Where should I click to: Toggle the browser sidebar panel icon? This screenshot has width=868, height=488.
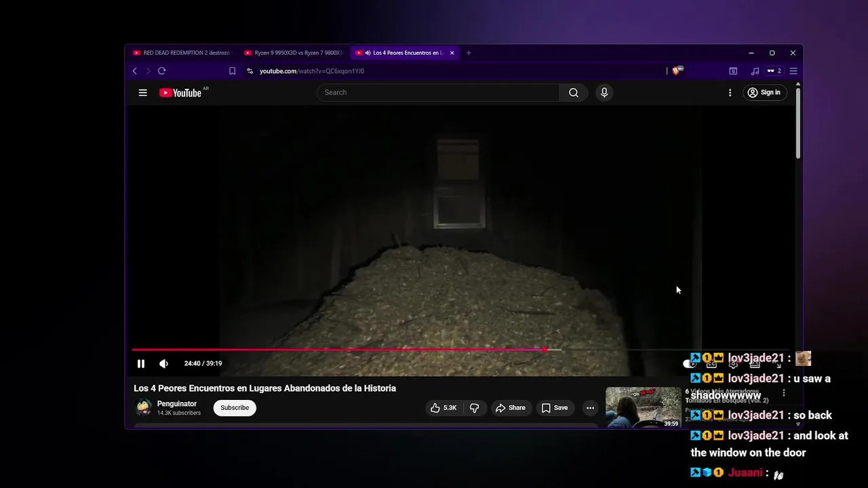(733, 71)
